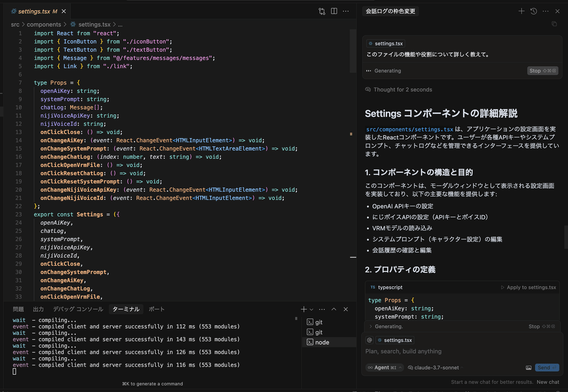Open chat history in the Cursor panel

click(534, 10)
